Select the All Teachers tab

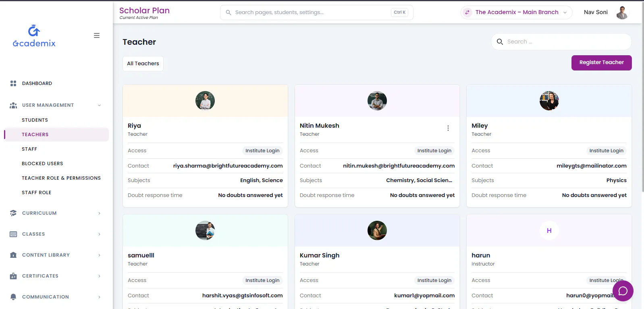click(x=143, y=64)
